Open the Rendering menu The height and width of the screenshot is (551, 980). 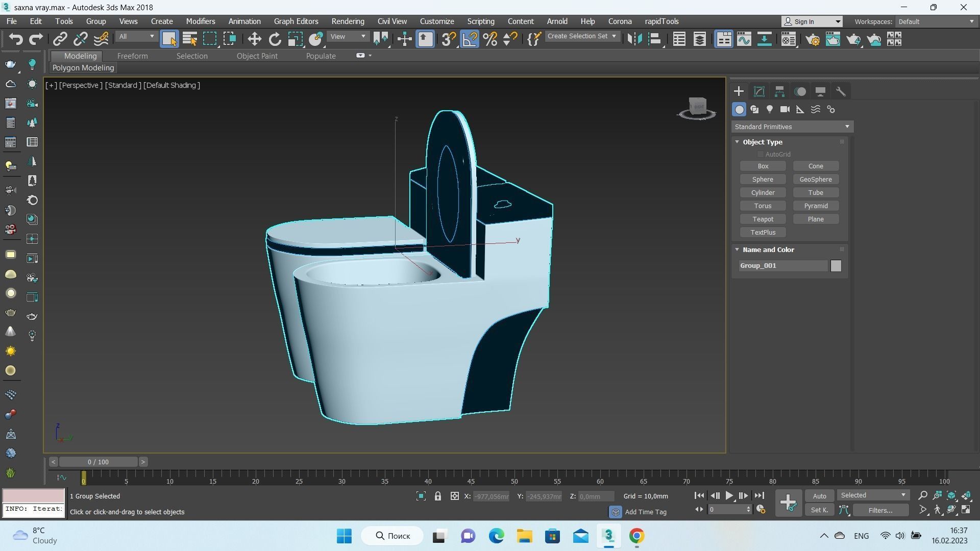point(348,21)
